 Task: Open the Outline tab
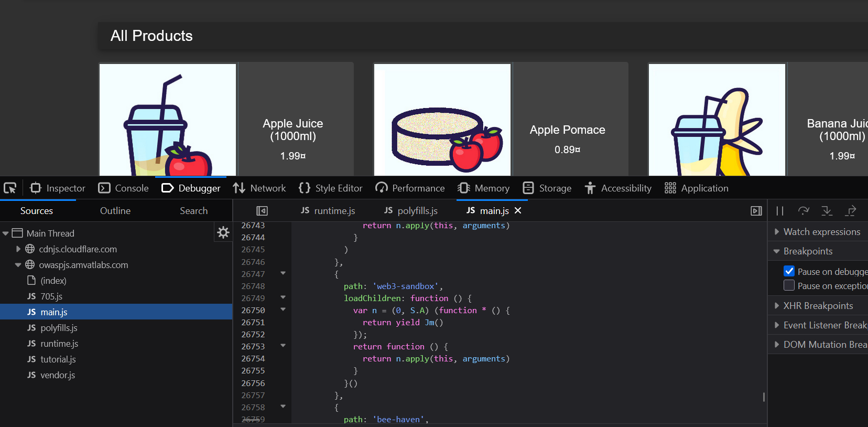point(115,211)
